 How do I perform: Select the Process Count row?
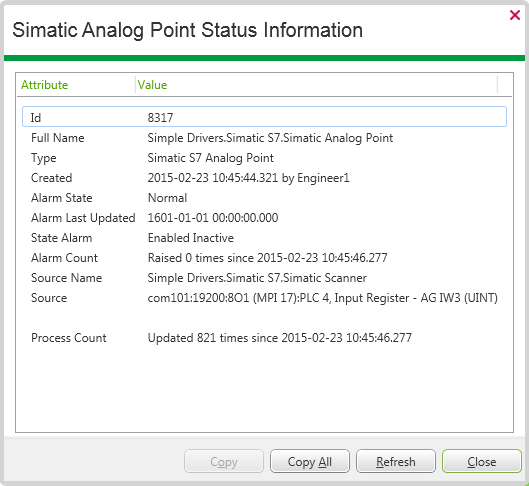click(x=264, y=338)
